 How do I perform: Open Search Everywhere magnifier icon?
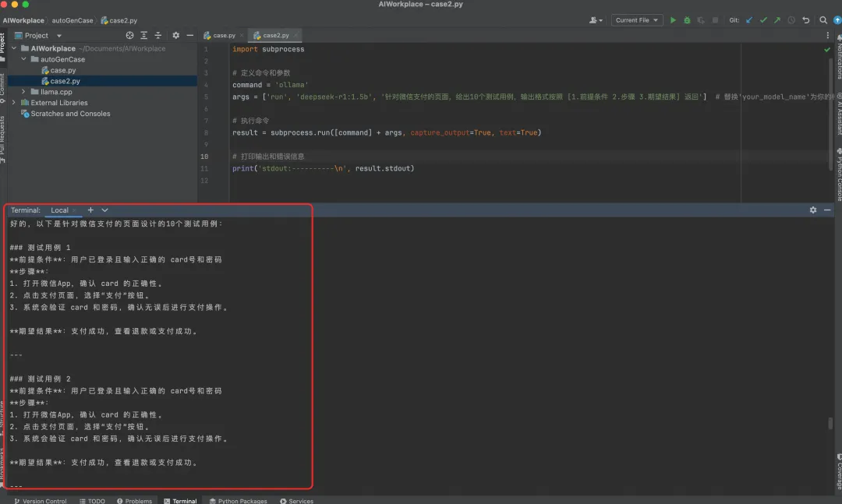[x=823, y=20]
